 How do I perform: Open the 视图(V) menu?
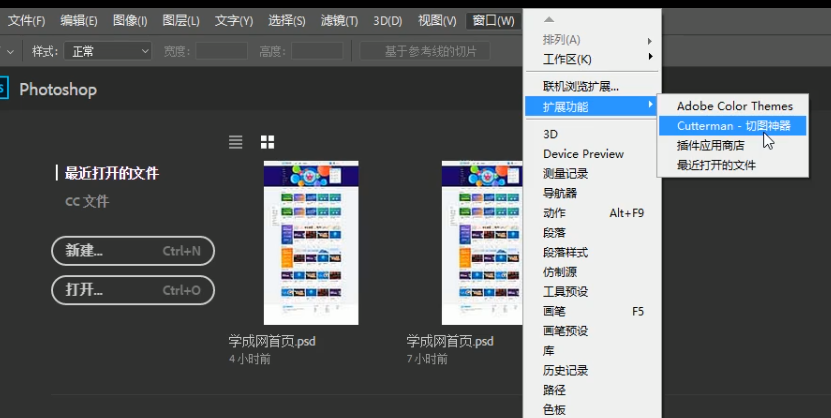437,21
